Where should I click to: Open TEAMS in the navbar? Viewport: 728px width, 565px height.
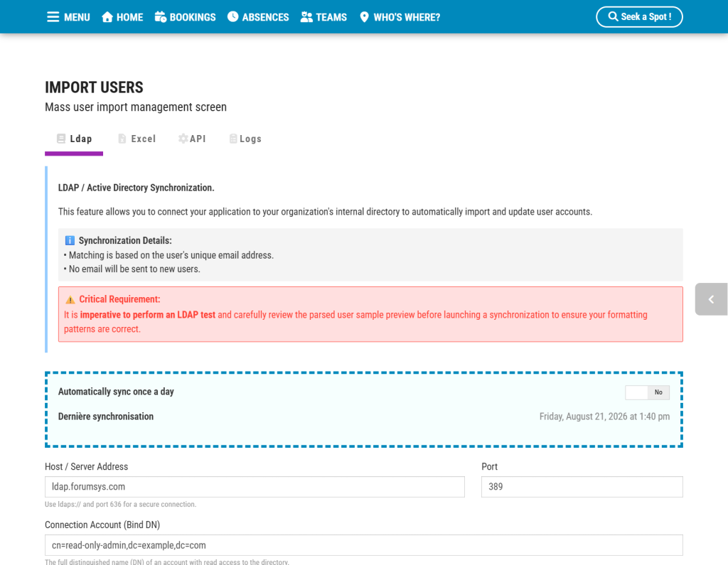(331, 17)
